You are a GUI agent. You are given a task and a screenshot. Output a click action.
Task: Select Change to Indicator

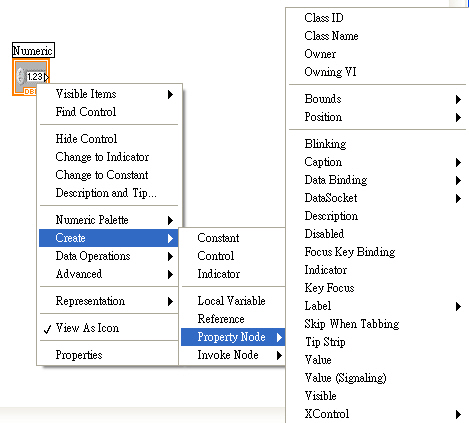click(x=109, y=157)
